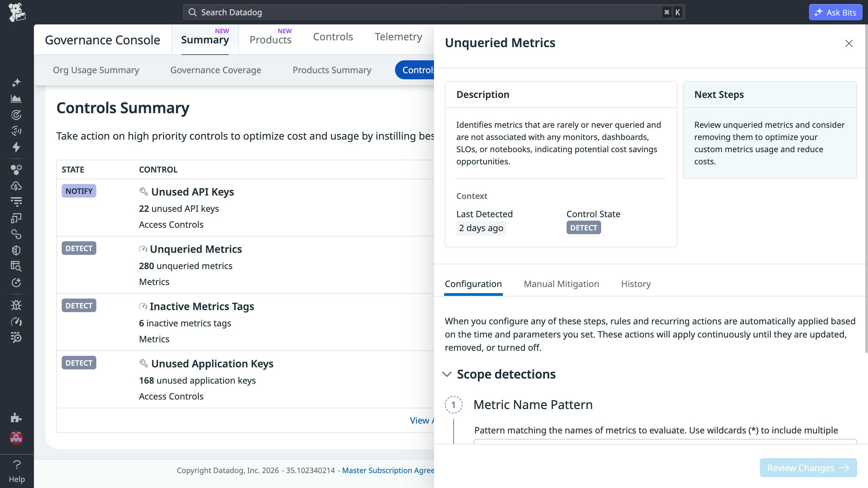Open the area chart dashboards sidebar icon
Screen dimensions: 868x488
click(x=16, y=99)
